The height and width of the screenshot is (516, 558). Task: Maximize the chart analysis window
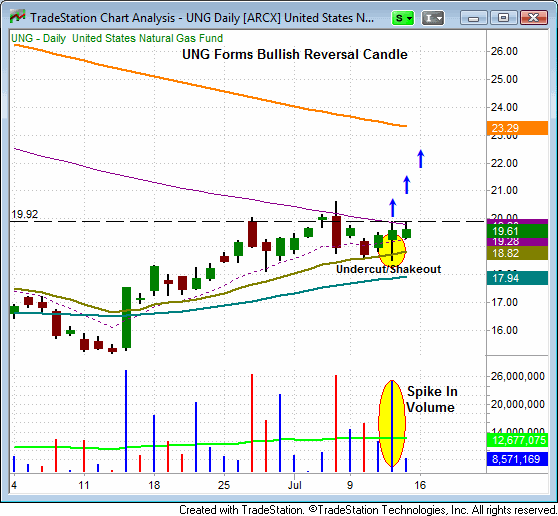point(503,17)
